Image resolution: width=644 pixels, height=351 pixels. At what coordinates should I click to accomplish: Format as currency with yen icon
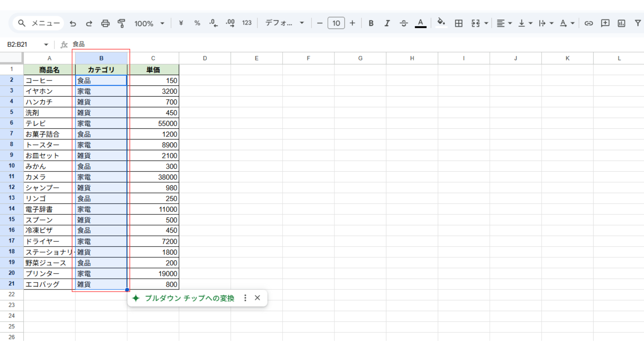(x=181, y=23)
